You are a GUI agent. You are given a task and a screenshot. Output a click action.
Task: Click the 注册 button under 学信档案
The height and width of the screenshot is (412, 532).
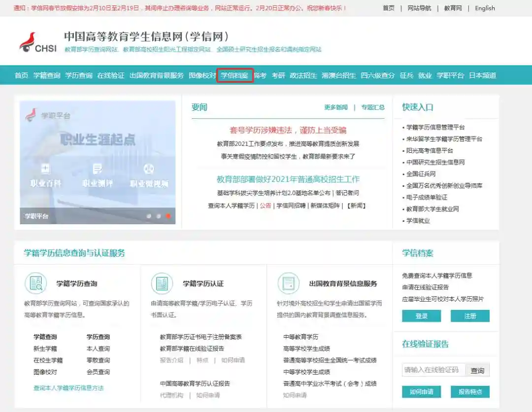(x=470, y=316)
